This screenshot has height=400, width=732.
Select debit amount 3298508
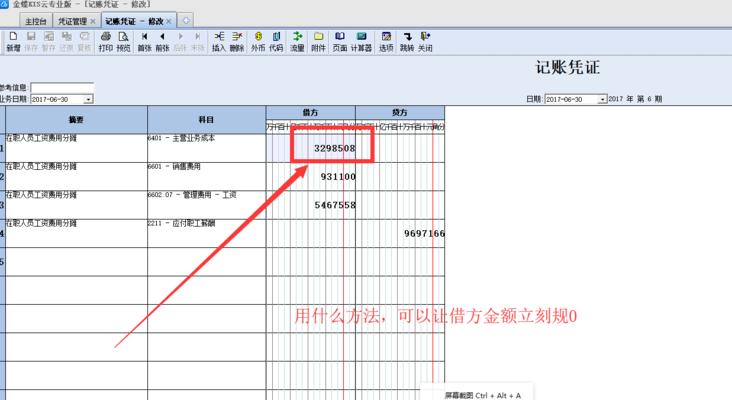tap(334, 148)
